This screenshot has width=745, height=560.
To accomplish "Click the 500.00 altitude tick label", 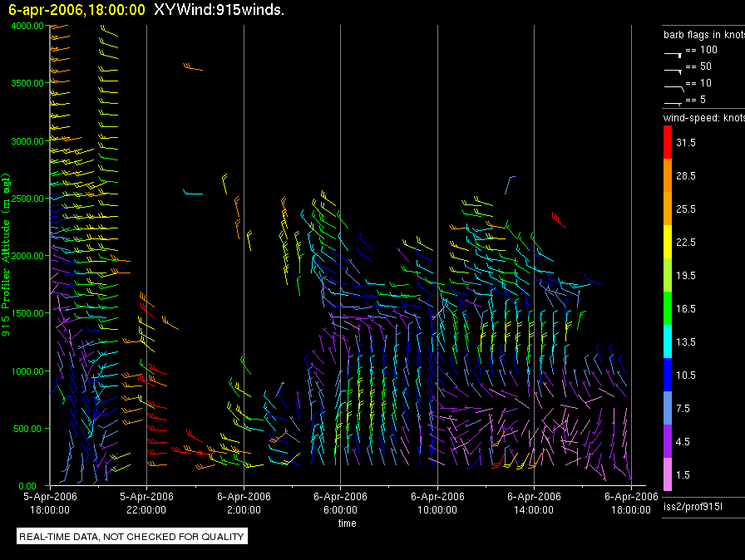I will pyautogui.click(x=27, y=429).
